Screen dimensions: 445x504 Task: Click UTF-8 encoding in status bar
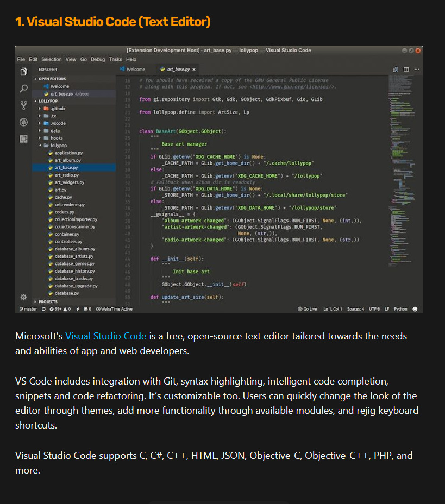tap(374, 309)
